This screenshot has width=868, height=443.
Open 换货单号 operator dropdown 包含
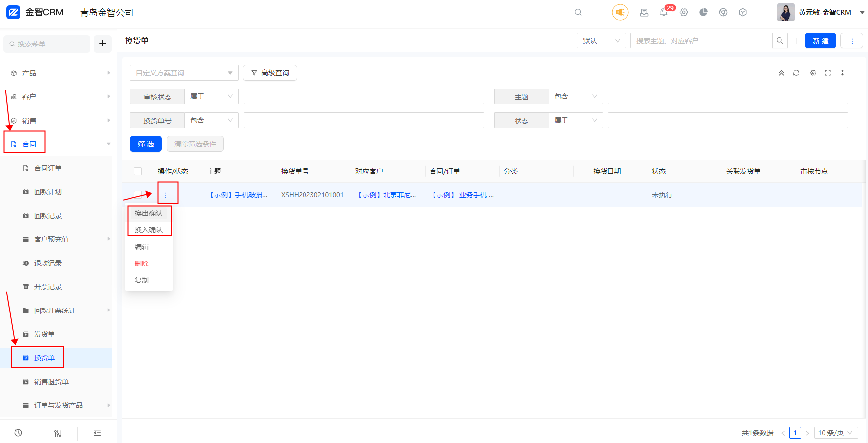(212, 120)
